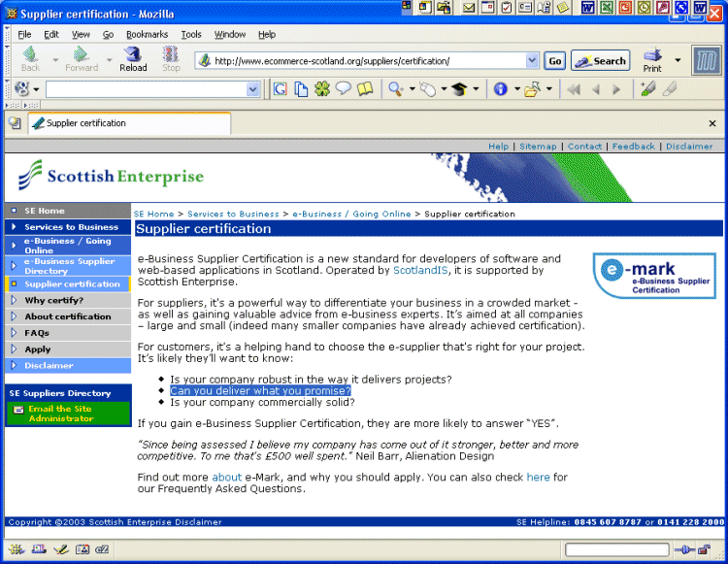
Task: Click the copy pages icon in Googlebar
Action: [x=301, y=88]
